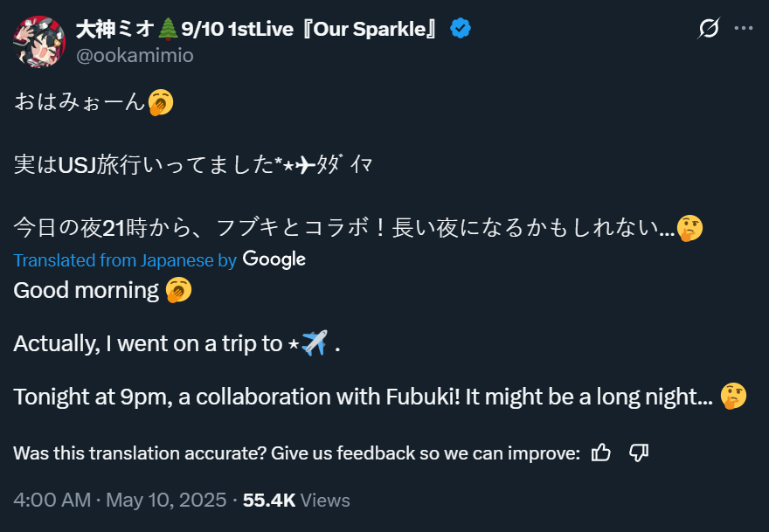Click the blue verified badge
Screen dimensions: 769x532
pyautogui.click(x=461, y=29)
